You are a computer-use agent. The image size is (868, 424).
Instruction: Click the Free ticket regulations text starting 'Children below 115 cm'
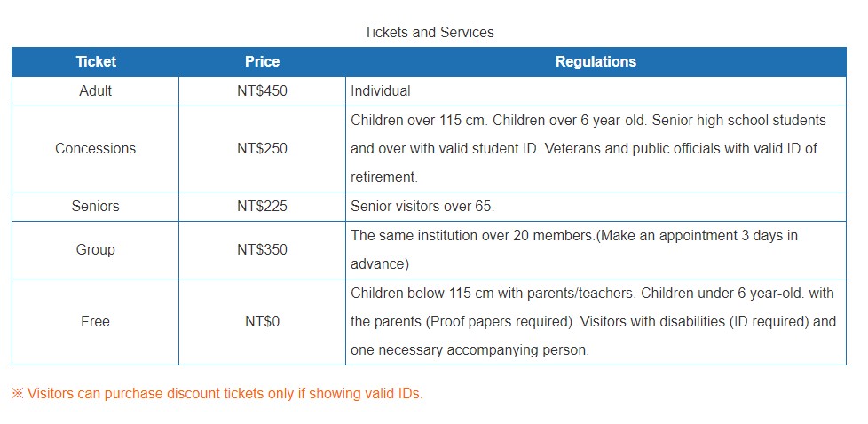(x=592, y=321)
